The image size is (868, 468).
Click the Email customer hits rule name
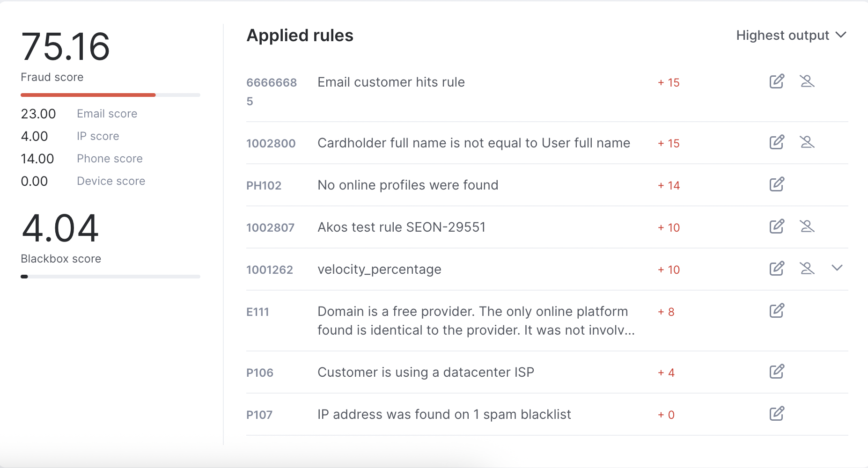(391, 82)
